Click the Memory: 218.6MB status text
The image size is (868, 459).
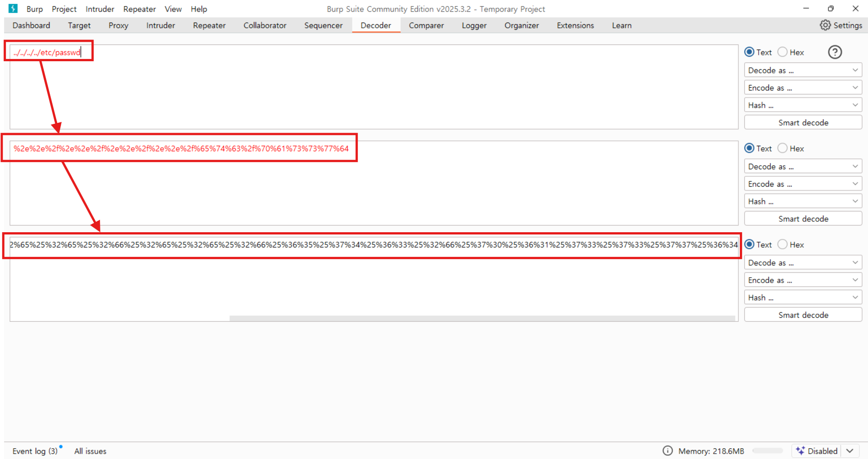pyautogui.click(x=711, y=451)
